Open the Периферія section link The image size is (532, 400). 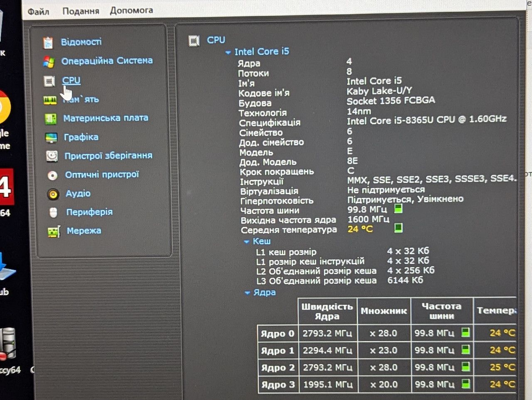tap(89, 212)
